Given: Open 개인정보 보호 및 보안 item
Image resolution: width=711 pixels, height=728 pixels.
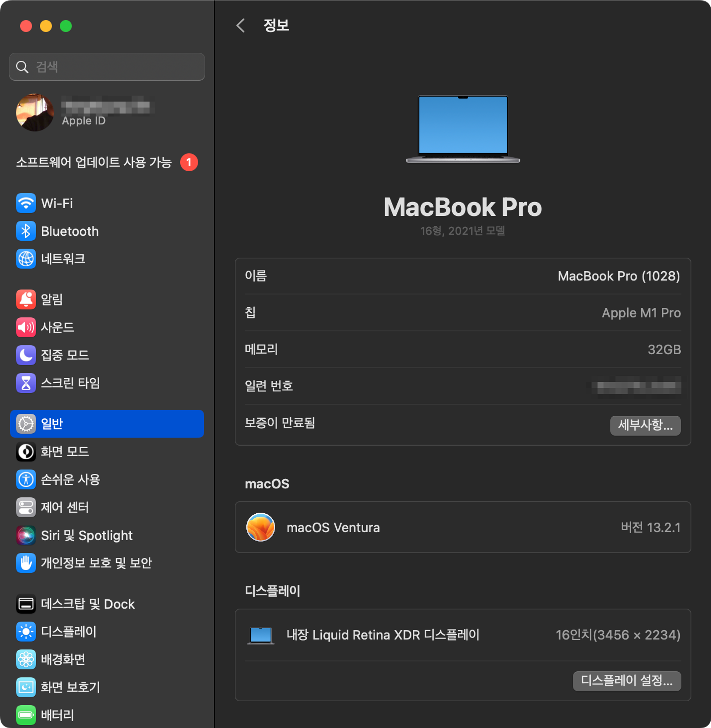Looking at the screenshot, I should pos(96,563).
